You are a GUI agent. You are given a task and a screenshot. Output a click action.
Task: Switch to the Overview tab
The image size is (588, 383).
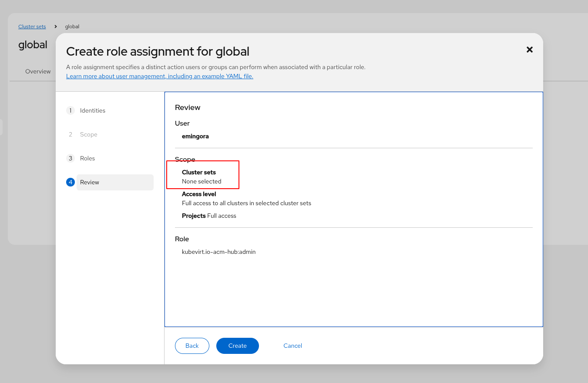point(38,71)
